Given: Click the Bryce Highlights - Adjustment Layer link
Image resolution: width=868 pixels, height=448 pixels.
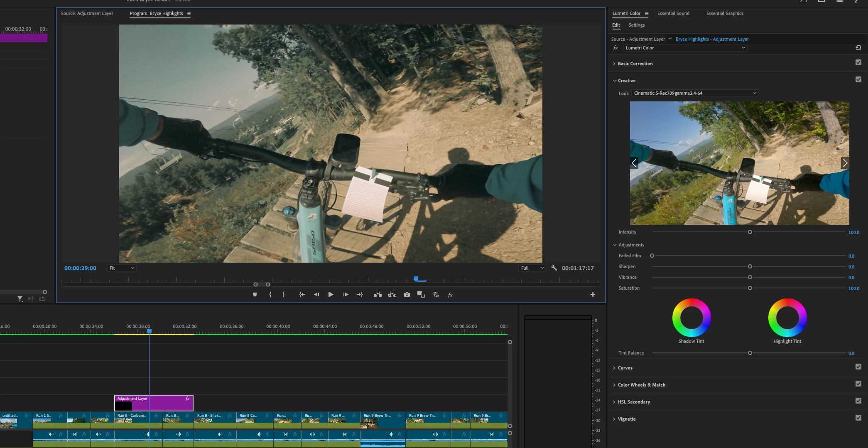Looking at the screenshot, I should [x=712, y=39].
